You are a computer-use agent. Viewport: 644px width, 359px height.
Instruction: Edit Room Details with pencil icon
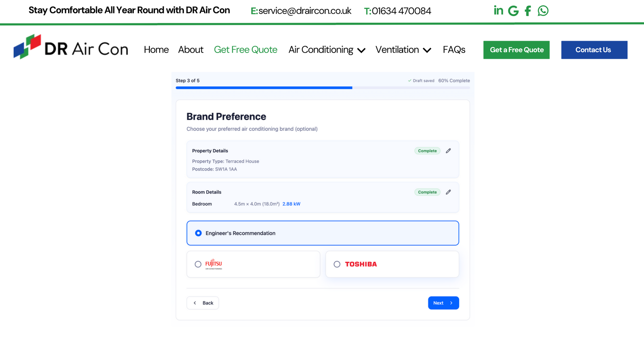pos(448,192)
